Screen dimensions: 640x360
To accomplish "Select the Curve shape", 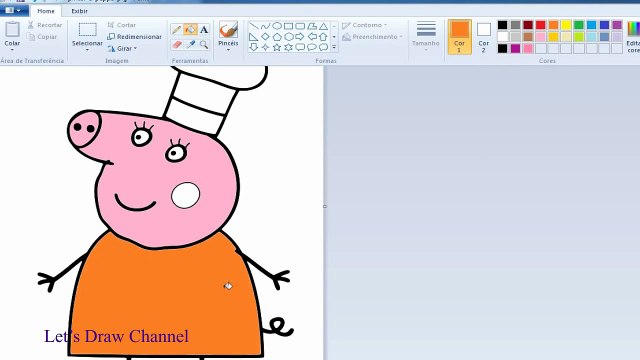I will [265, 26].
